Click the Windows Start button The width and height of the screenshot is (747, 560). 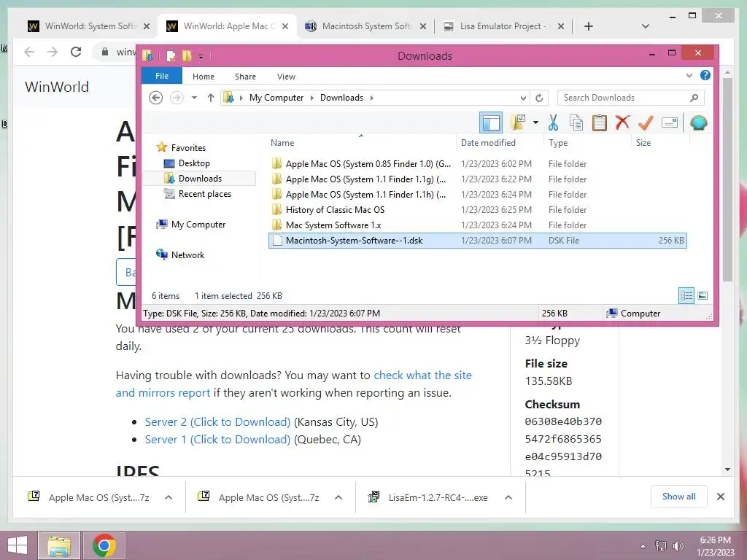coord(18,545)
